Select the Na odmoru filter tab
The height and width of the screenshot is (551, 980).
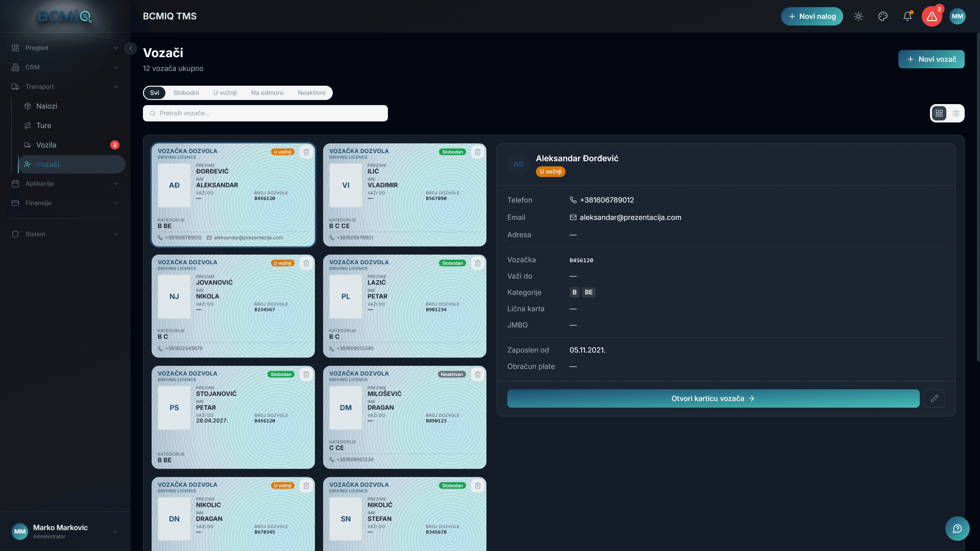(267, 93)
